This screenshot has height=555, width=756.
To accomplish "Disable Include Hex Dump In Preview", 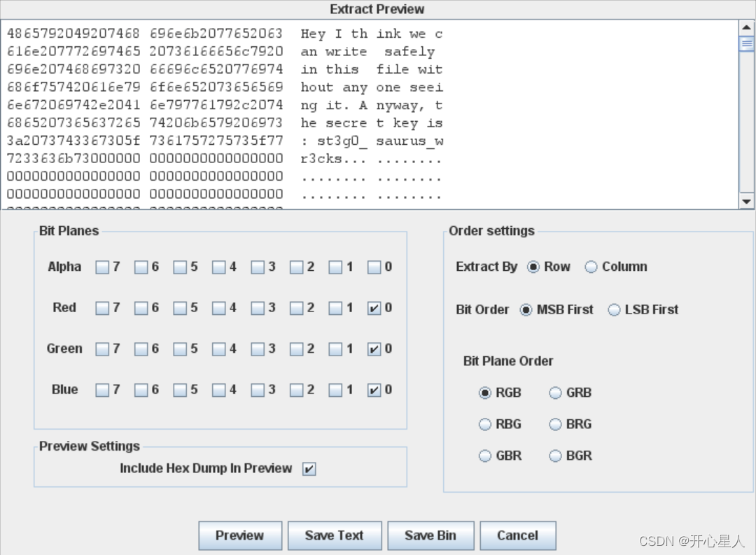I will (309, 469).
